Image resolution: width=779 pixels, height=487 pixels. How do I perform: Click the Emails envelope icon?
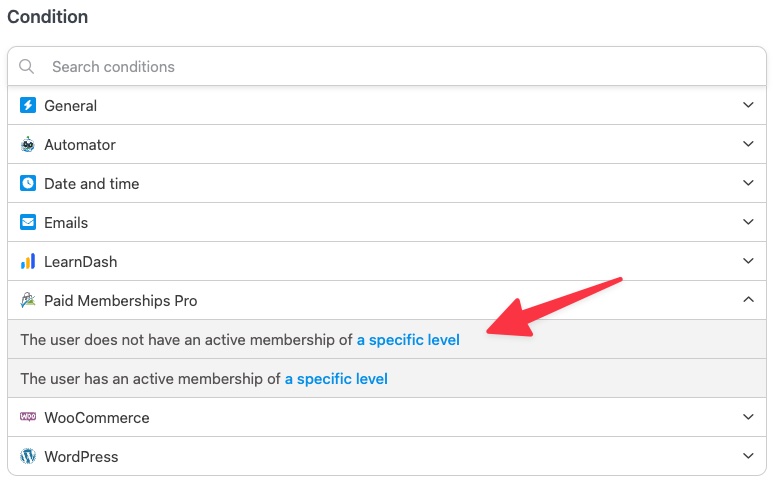[28, 222]
